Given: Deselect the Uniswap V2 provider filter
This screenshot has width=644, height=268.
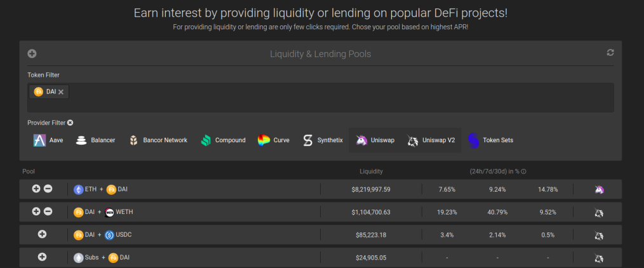Looking at the screenshot, I should 431,140.
